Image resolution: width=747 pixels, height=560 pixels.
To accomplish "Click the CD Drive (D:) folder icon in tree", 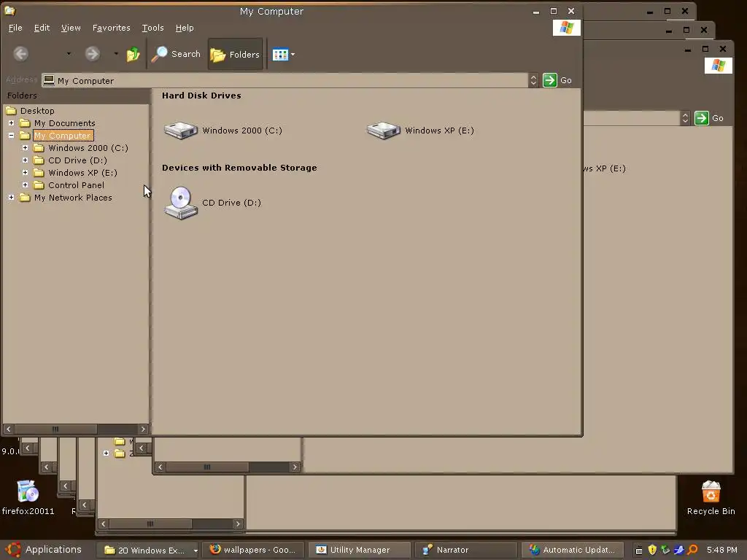I will click(39, 160).
